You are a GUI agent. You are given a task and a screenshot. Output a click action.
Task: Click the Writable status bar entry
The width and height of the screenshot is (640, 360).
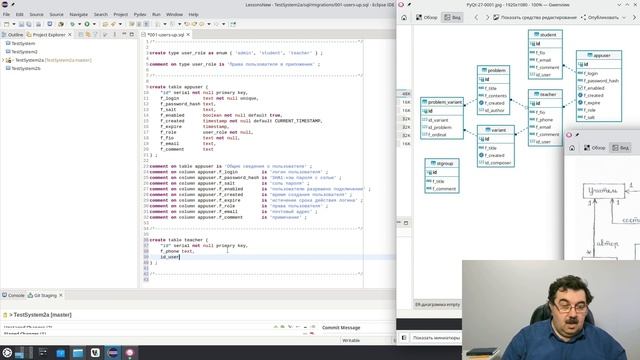(x=351, y=340)
